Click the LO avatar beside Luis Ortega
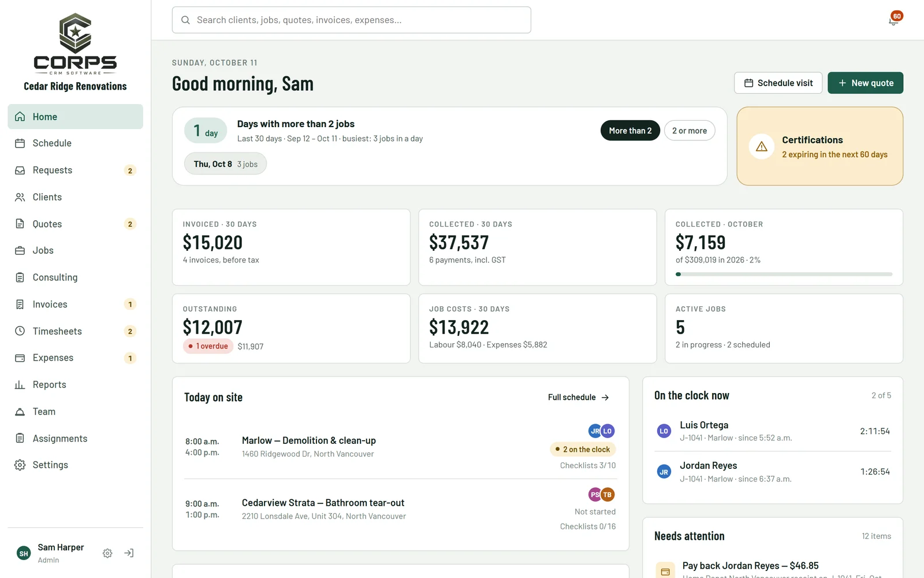This screenshot has height=578, width=924. pyautogui.click(x=664, y=431)
